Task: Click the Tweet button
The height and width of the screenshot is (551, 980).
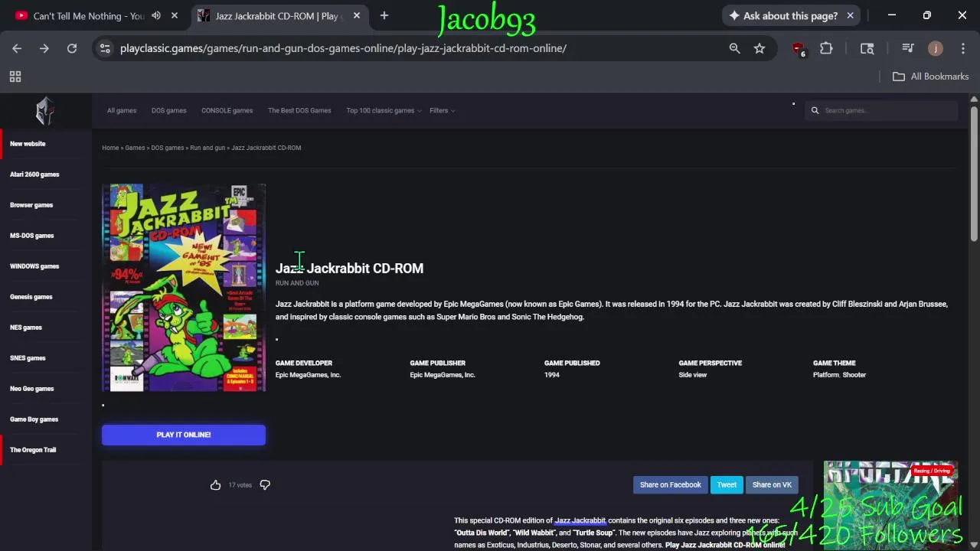Action: click(x=727, y=484)
